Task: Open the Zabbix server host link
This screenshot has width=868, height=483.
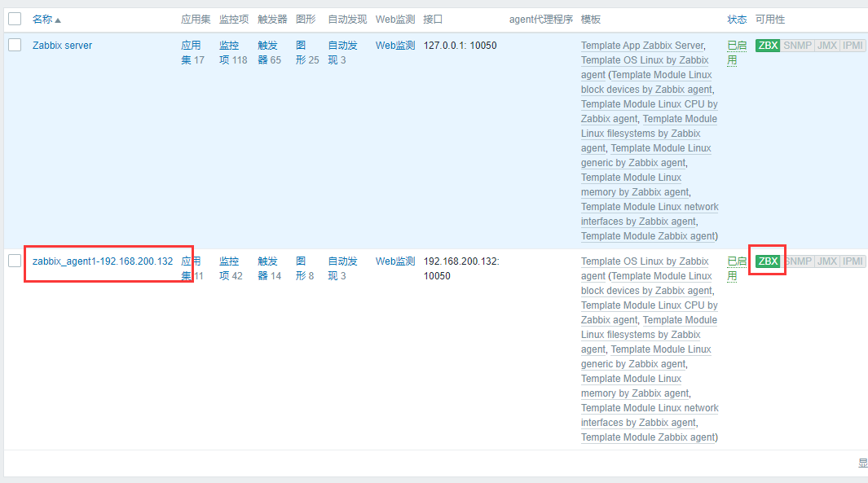Action: pyautogui.click(x=62, y=46)
